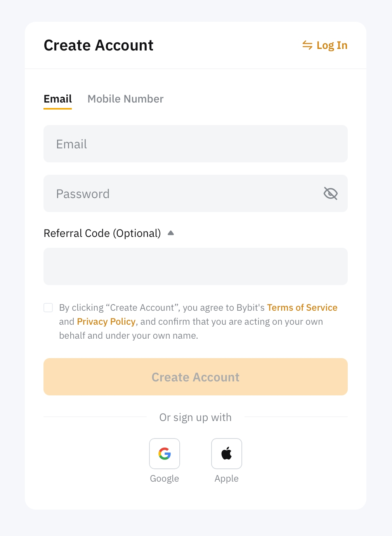The width and height of the screenshot is (392, 536).
Task: Select the Email tab
Action: (58, 99)
